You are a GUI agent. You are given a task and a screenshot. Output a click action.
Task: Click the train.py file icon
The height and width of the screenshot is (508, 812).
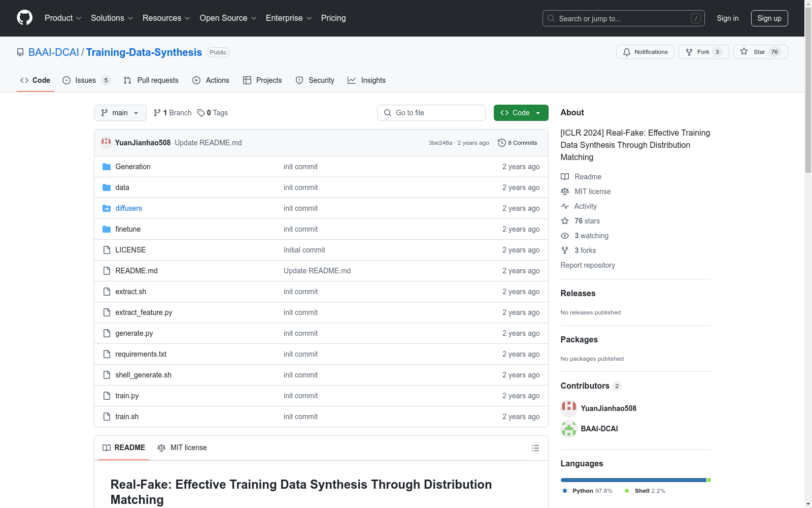click(107, 396)
